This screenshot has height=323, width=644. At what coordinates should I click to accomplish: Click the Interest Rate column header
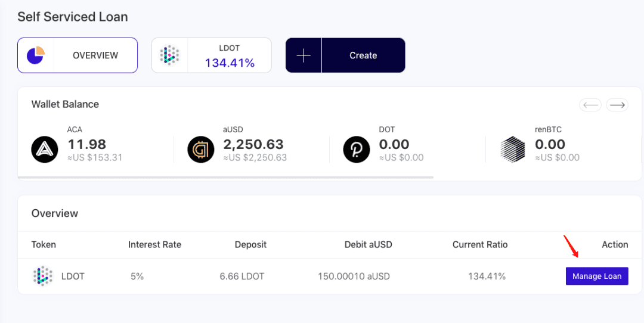pyautogui.click(x=154, y=244)
